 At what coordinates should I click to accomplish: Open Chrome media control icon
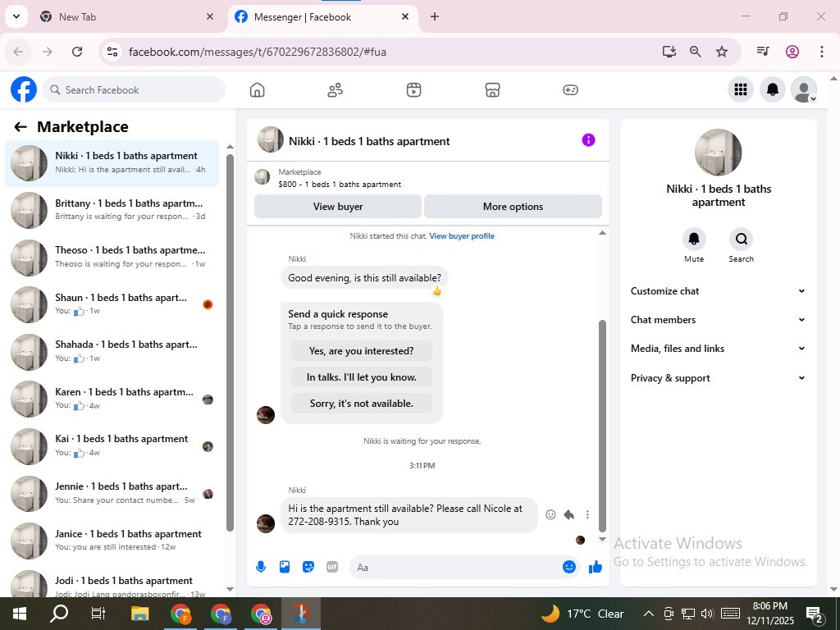(763, 52)
